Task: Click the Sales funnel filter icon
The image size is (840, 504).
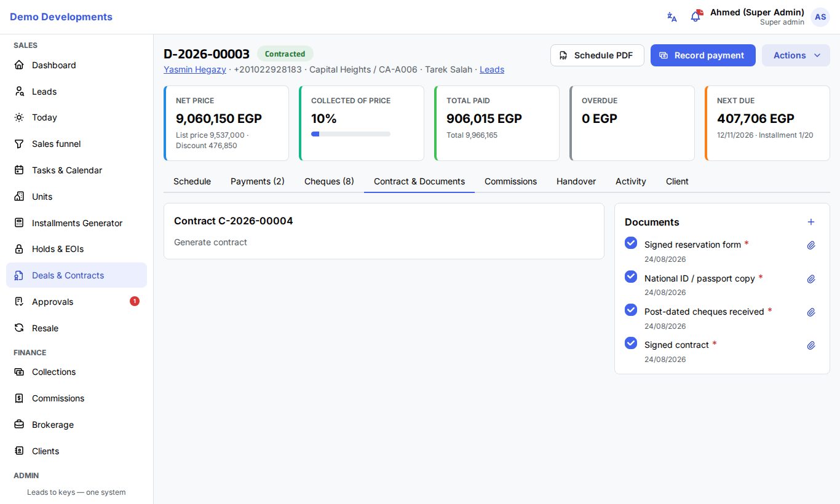Action: point(19,144)
